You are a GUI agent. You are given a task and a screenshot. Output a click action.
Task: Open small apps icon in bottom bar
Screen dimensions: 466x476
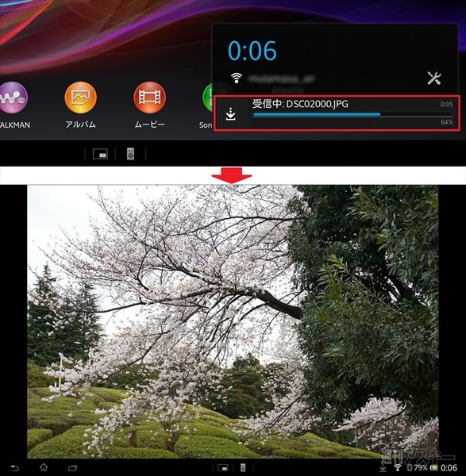click(223, 468)
